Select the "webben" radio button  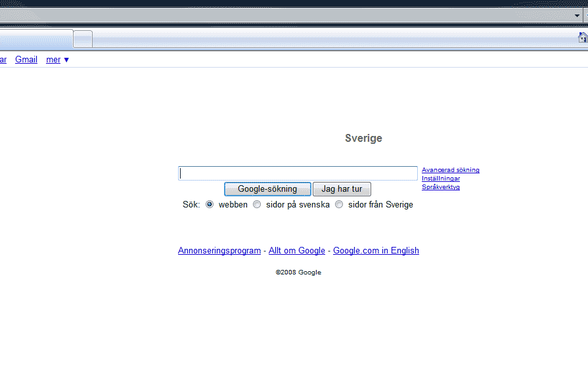click(x=210, y=204)
